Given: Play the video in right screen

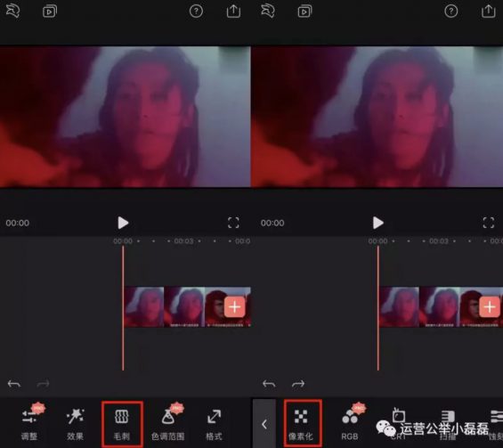Looking at the screenshot, I should tap(377, 223).
